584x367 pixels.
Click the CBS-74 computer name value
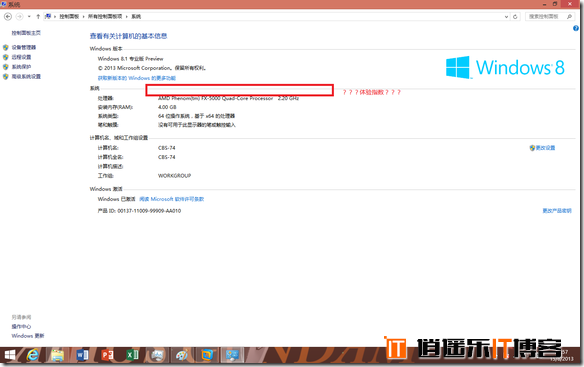click(166, 148)
